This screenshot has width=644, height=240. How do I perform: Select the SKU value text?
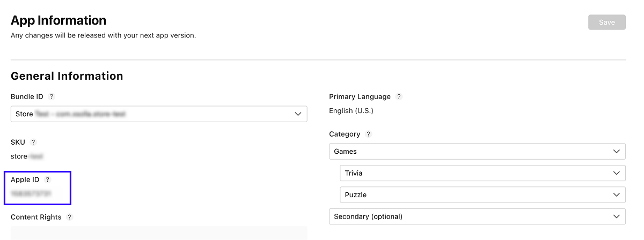27,156
